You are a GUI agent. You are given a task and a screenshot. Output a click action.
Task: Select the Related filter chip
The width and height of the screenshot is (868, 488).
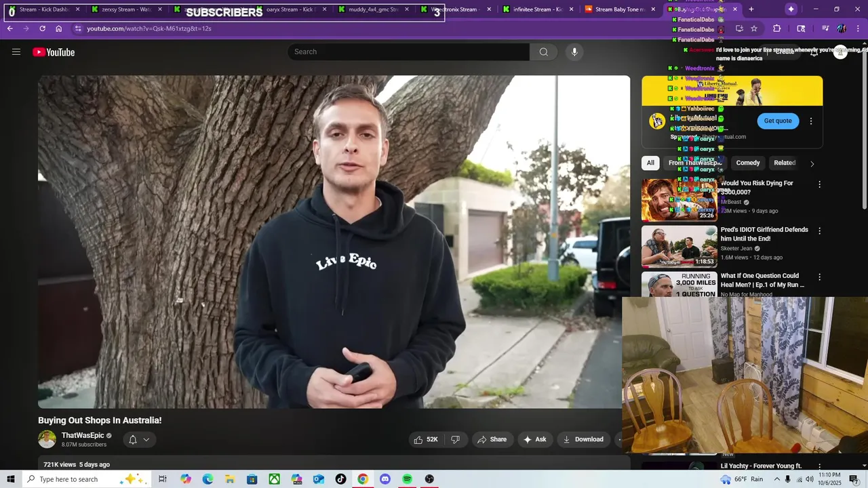click(x=785, y=163)
